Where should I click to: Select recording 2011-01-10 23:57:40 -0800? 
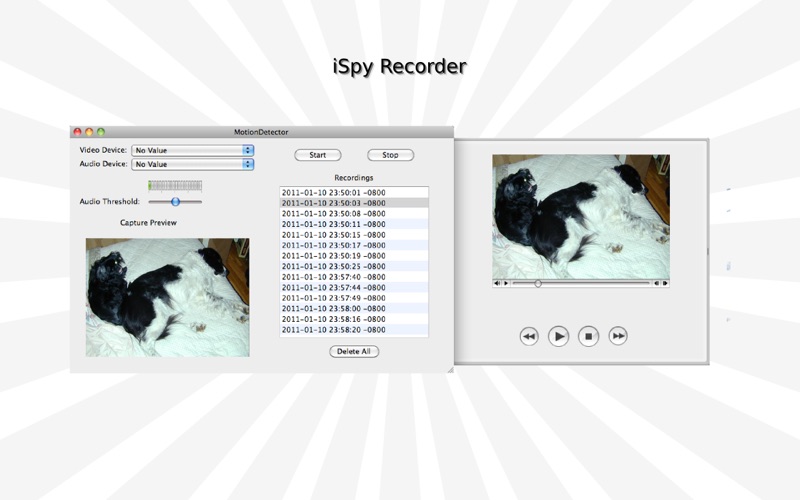354,277
